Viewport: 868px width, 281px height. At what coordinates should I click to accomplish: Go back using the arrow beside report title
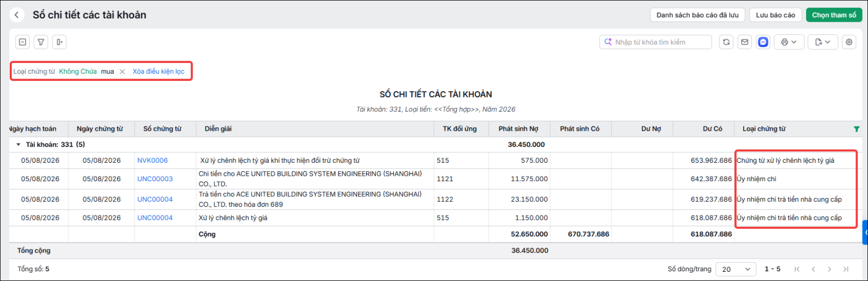17,15
